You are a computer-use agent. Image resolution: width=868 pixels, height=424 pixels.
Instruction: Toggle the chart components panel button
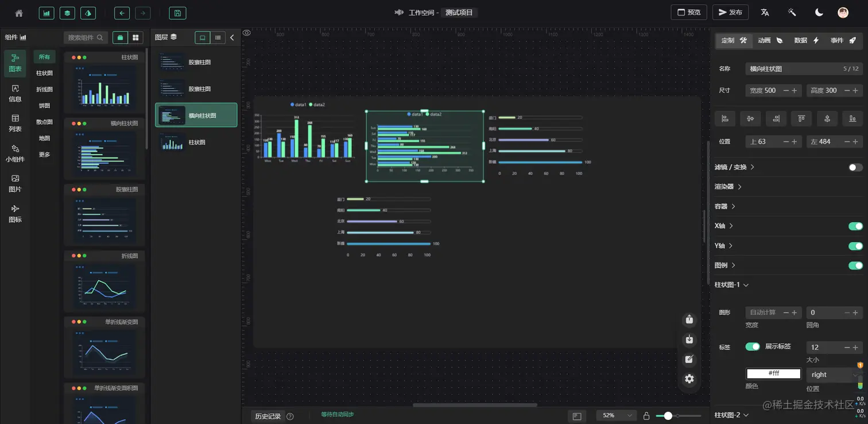point(46,13)
